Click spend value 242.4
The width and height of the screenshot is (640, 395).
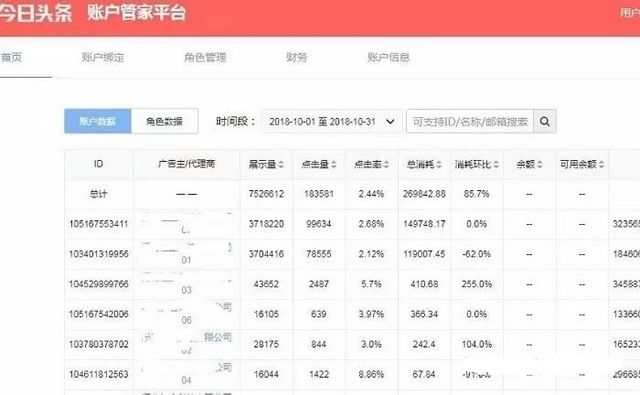[x=424, y=344]
